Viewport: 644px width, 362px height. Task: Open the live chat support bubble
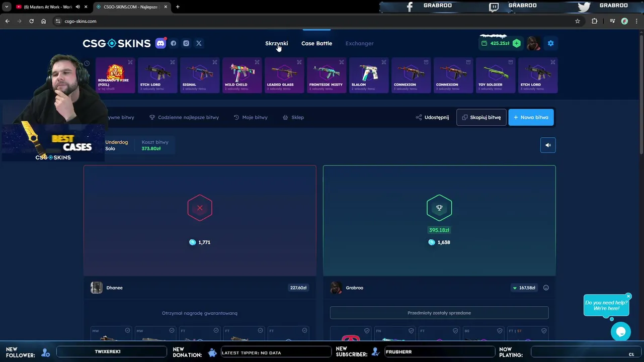[620, 332]
